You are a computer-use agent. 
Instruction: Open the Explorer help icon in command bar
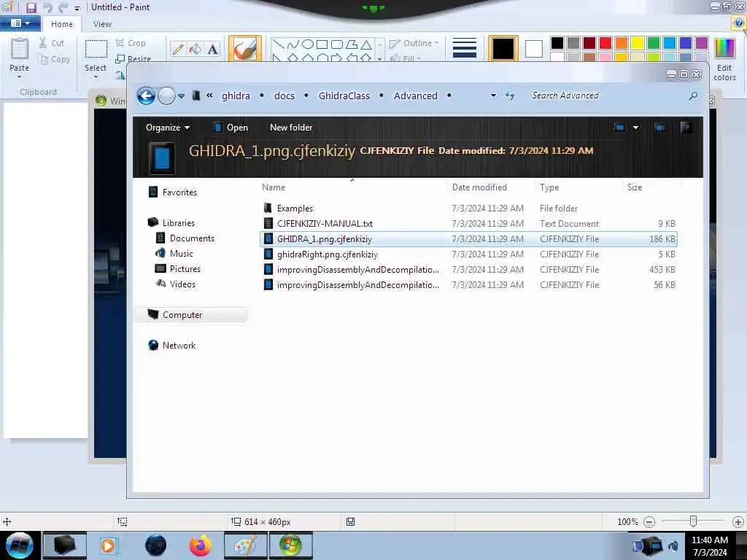pyautogui.click(x=686, y=128)
